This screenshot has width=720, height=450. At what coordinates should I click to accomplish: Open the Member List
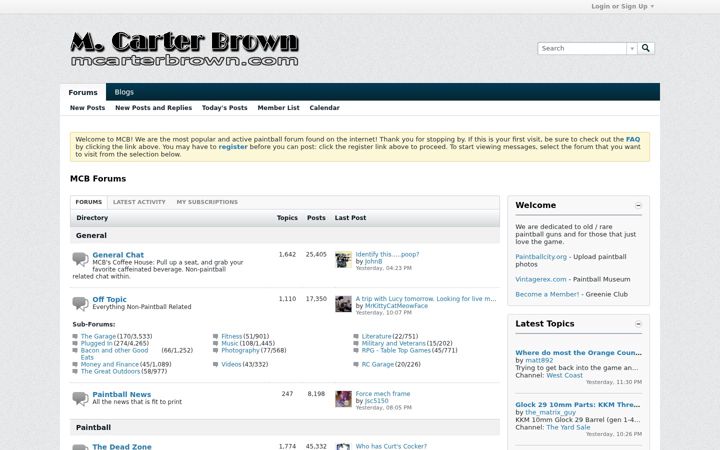tap(278, 108)
